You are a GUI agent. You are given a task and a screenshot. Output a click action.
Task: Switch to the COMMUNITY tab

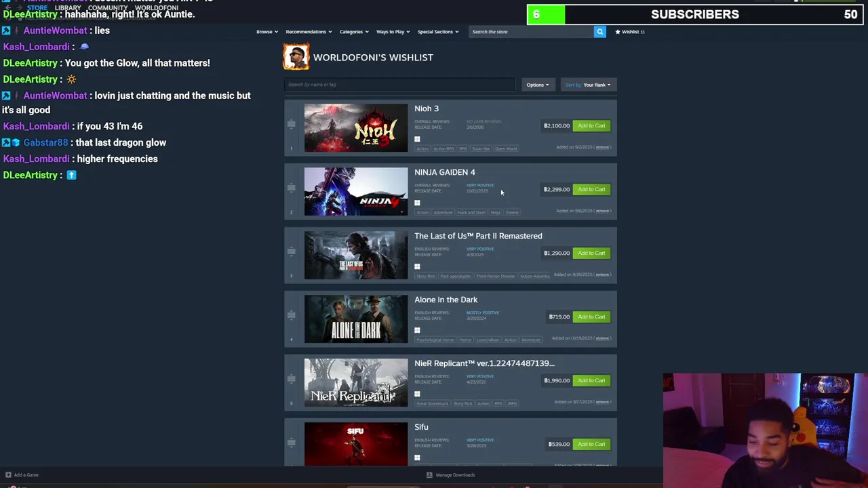coord(108,7)
